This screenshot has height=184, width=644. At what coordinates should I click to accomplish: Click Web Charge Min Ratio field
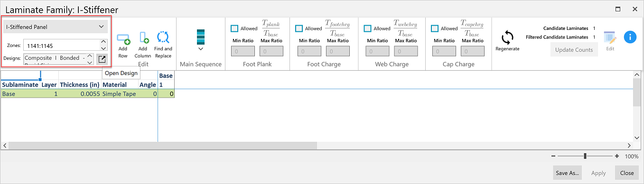378,52
